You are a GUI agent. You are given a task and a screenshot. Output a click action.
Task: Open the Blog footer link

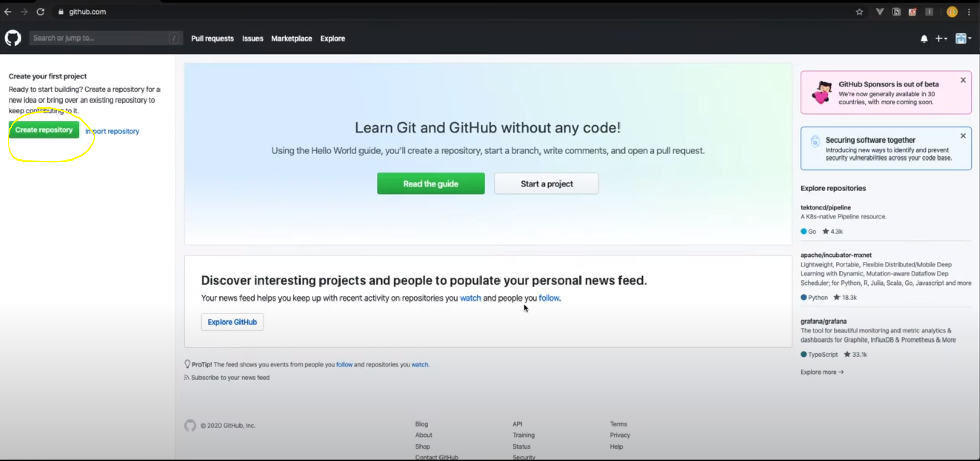(x=422, y=424)
